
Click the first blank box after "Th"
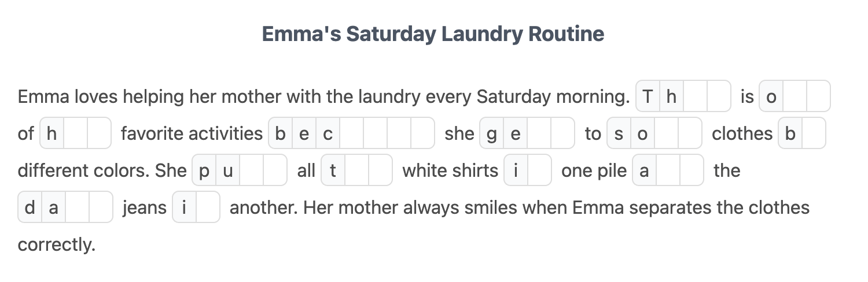coord(695,97)
